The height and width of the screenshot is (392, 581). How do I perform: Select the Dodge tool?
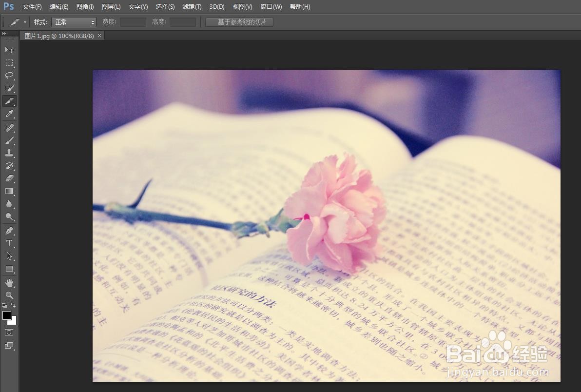[x=9, y=217]
